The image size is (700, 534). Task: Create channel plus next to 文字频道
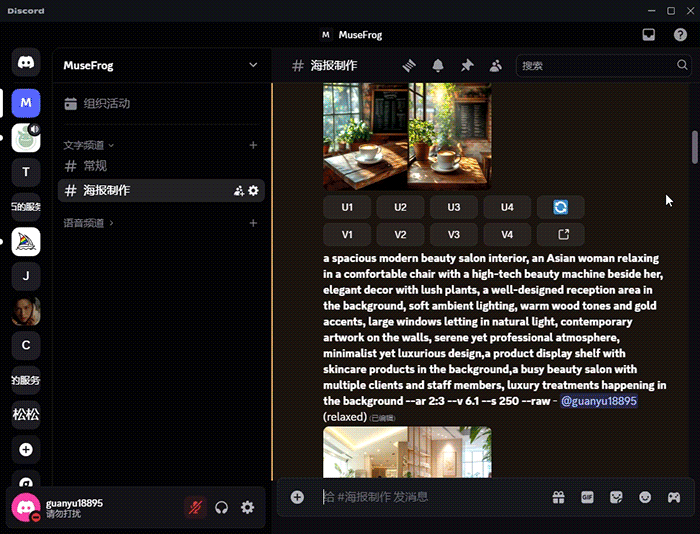click(x=253, y=145)
